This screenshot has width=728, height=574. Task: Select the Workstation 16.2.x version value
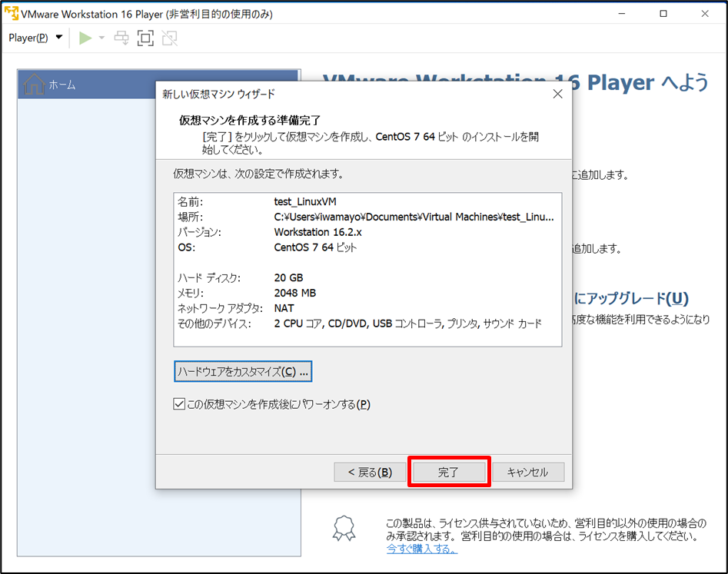click(317, 232)
